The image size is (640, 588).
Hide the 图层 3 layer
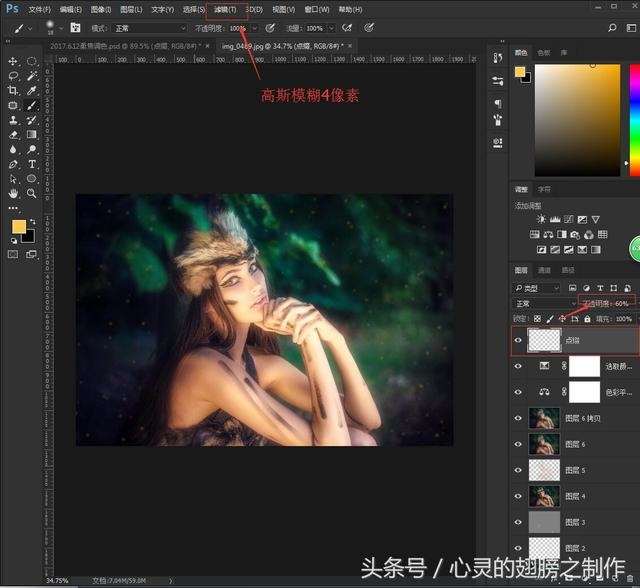pos(518,522)
